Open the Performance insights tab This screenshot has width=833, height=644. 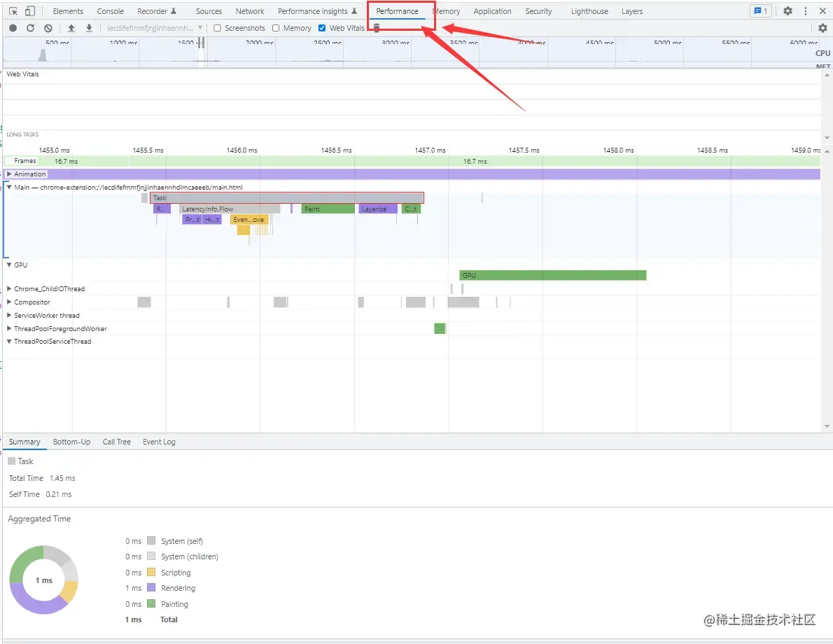click(317, 11)
